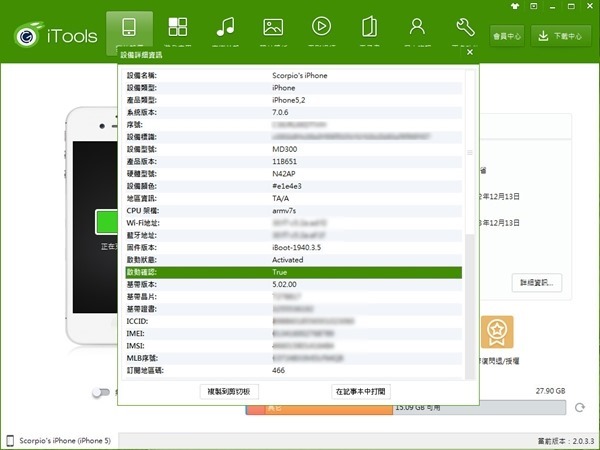The height and width of the screenshot is (450, 600).
Task: Open the applications grid icon tab
Action: point(178,28)
